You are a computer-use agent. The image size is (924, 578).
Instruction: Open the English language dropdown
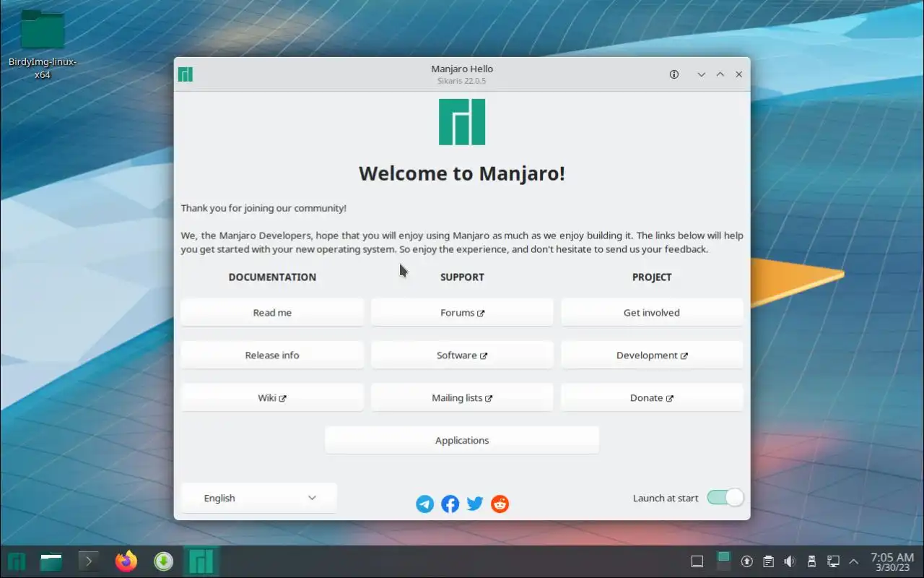point(259,498)
